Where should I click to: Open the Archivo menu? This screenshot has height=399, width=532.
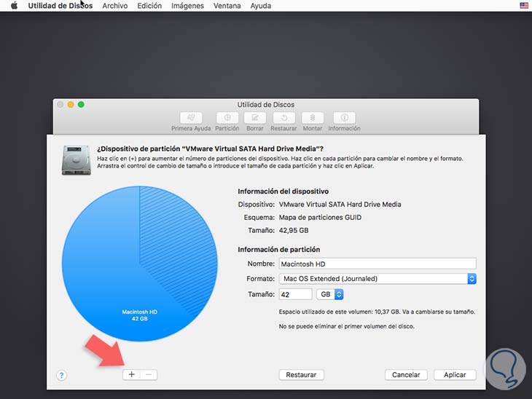[x=115, y=6]
